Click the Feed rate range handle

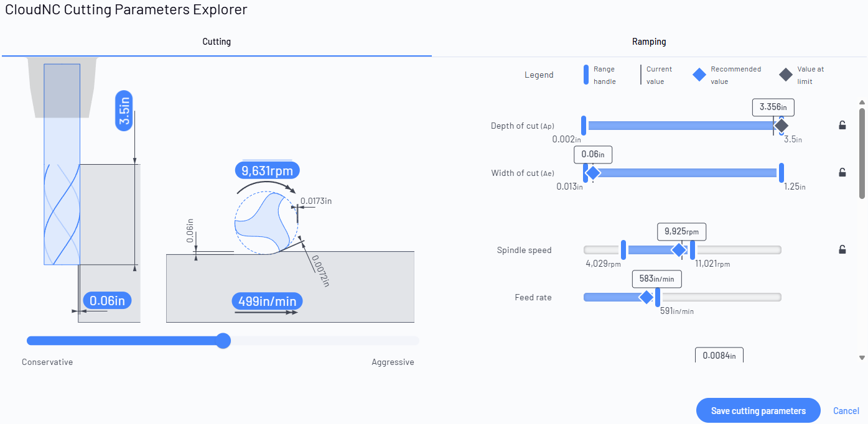point(658,297)
